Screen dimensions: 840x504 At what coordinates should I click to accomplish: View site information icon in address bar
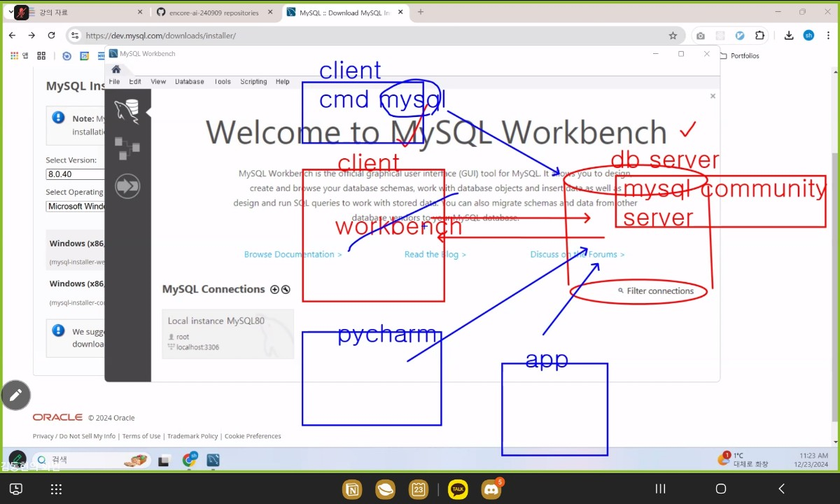pyautogui.click(x=76, y=36)
